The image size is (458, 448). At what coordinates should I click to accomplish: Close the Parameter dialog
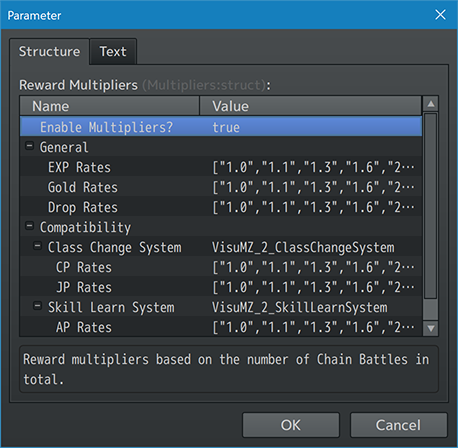tap(440, 15)
